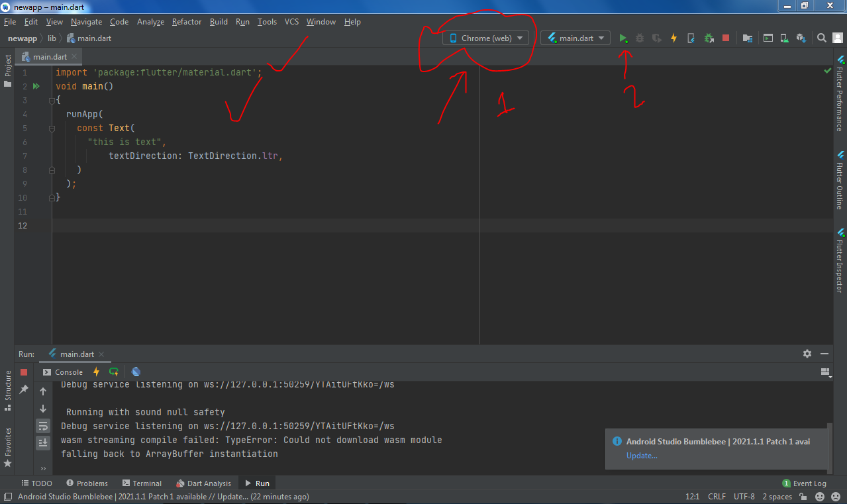Open the Refactor menu
The width and height of the screenshot is (847, 504).
click(186, 22)
